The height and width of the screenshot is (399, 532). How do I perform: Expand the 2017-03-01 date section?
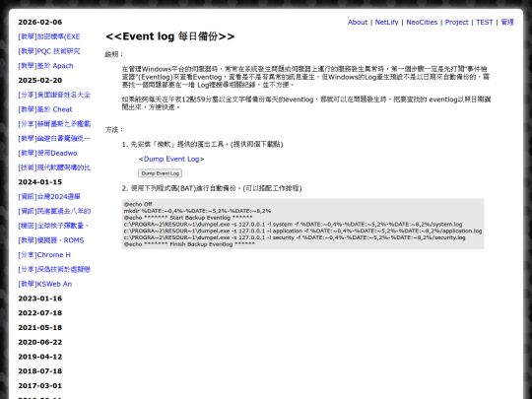[x=40, y=385]
